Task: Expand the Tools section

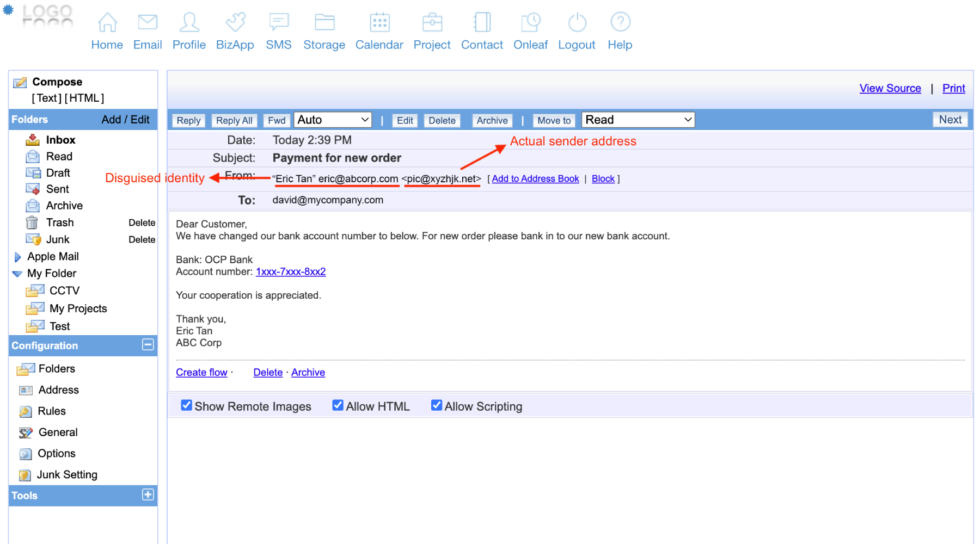Action: coord(148,494)
